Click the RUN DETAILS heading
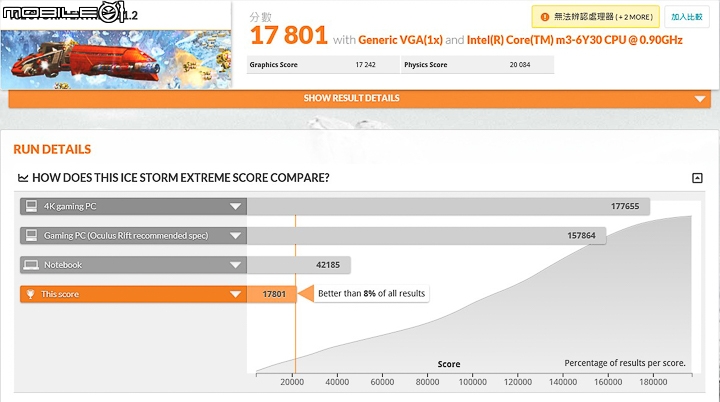This screenshot has width=720, height=402. click(x=52, y=149)
